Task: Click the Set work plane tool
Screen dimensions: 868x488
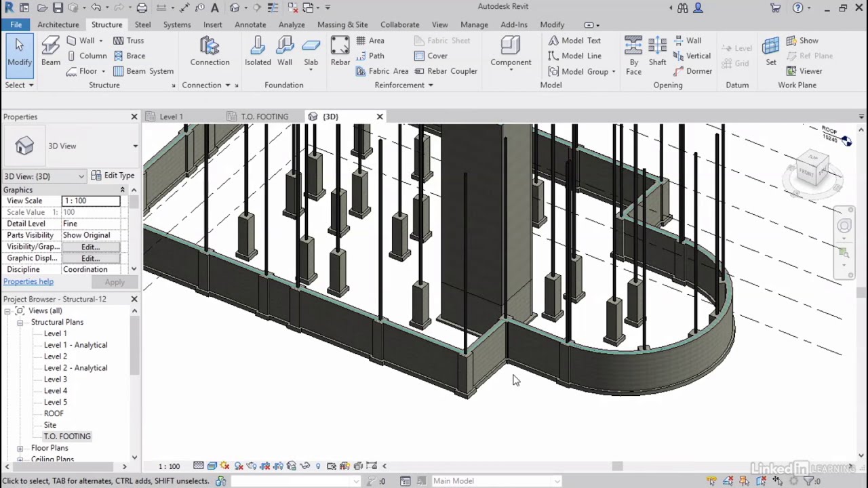Action: [x=771, y=52]
